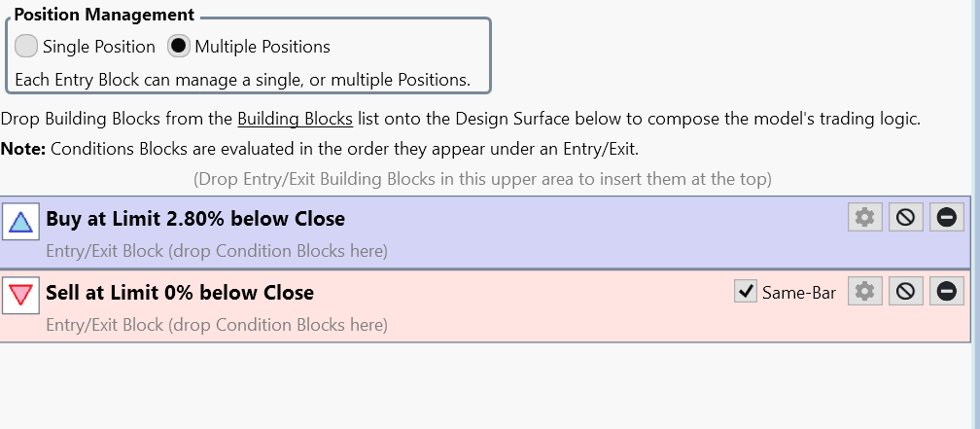Image resolution: width=980 pixels, height=429 pixels.
Task: Select the Multiple Positions radio button
Action: click(x=179, y=47)
